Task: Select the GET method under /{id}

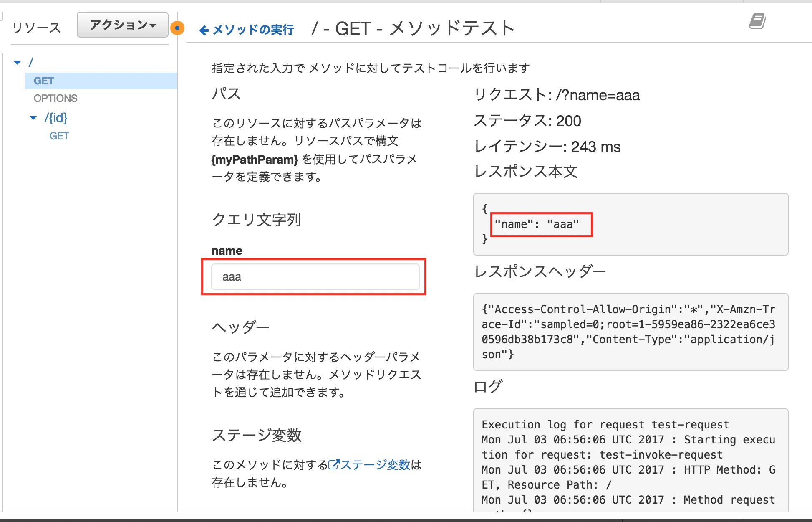Action: tap(59, 136)
